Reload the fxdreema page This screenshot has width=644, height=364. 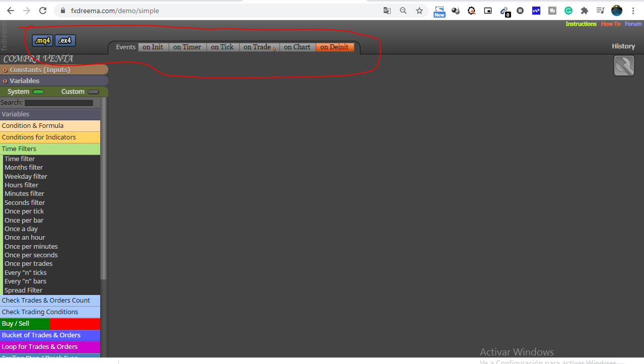point(43,11)
